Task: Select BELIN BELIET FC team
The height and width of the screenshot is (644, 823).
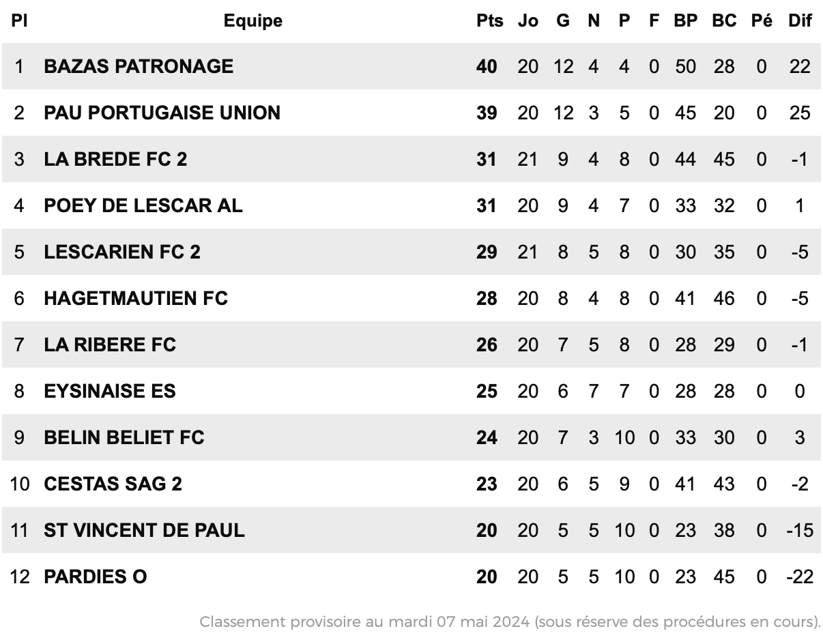Action: (x=124, y=437)
